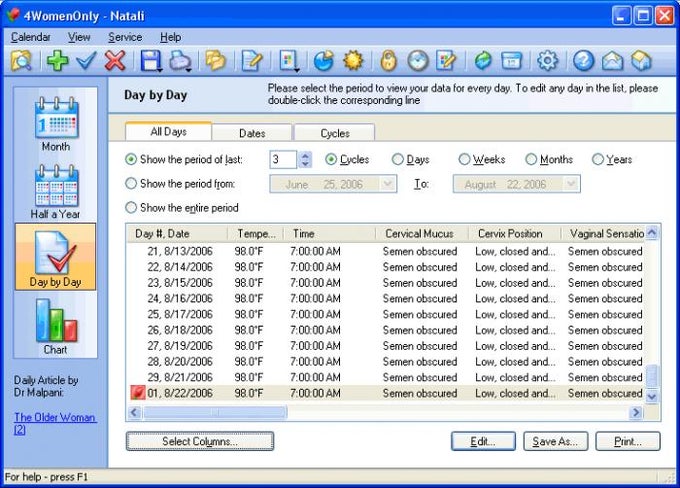Switch to the Dates tab
The image size is (680, 488).
[x=252, y=133]
